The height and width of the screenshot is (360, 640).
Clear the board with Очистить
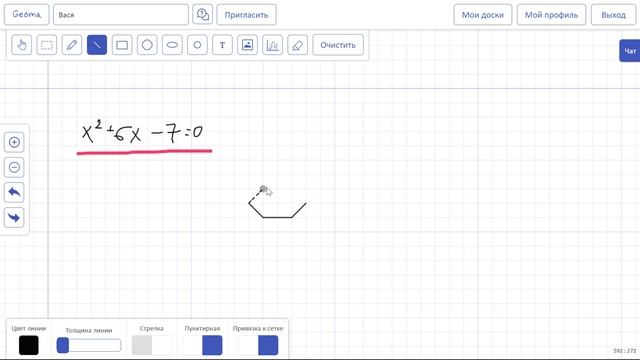click(338, 45)
